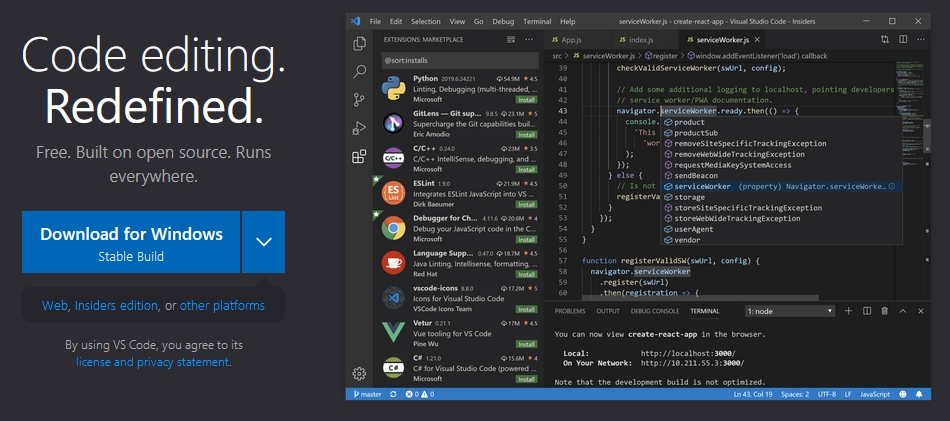Screen dimensions: 950x421
Task: Expand the 'register' breadcrumb segment
Action: [660, 56]
